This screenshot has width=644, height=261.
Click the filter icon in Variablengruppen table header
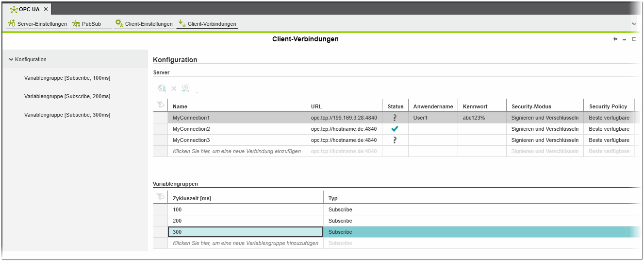point(160,197)
